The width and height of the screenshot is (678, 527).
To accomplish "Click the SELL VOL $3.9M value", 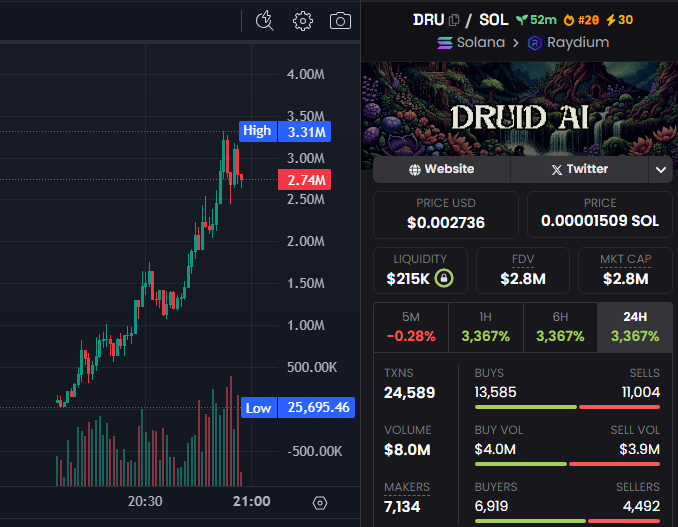I will coord(640,449).
